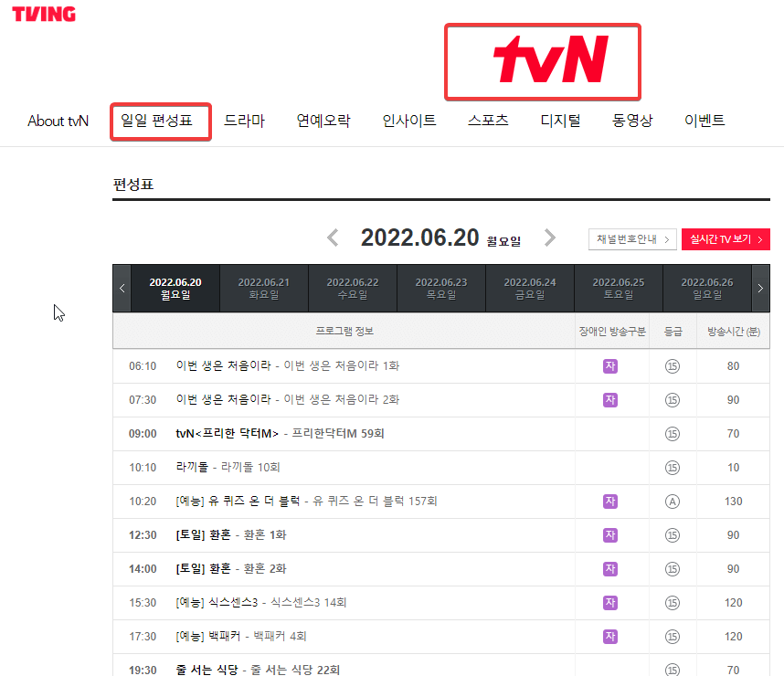
Task: Click age 15 rating icon for 환혼 2화 row
Action: tap(673, 569)
